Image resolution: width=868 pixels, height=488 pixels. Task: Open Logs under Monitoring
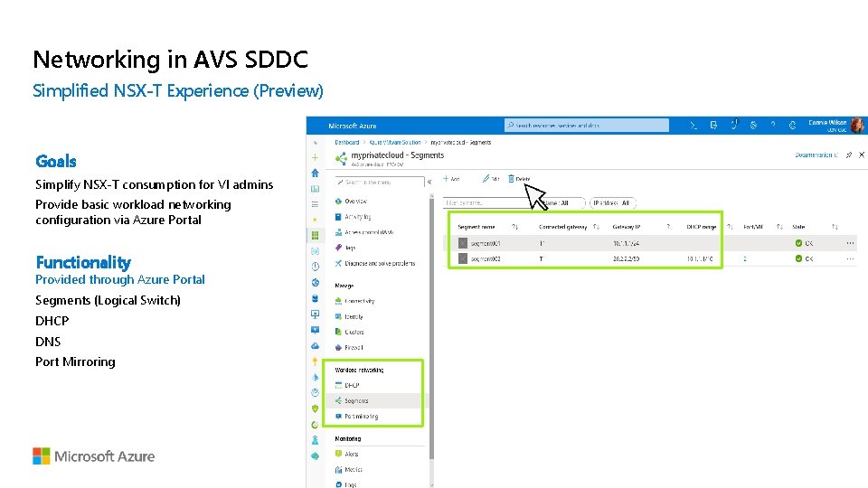pos(346,484)
